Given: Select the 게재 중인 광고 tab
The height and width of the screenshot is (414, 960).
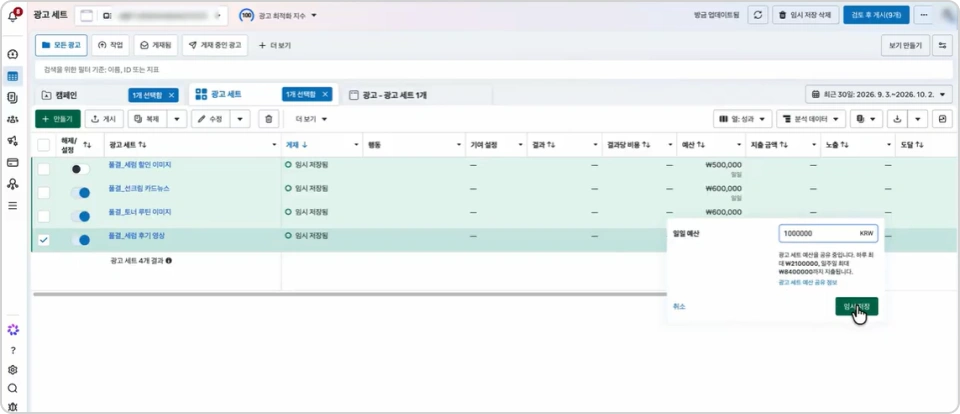Looking at the screenshot, I should (215, 45).
